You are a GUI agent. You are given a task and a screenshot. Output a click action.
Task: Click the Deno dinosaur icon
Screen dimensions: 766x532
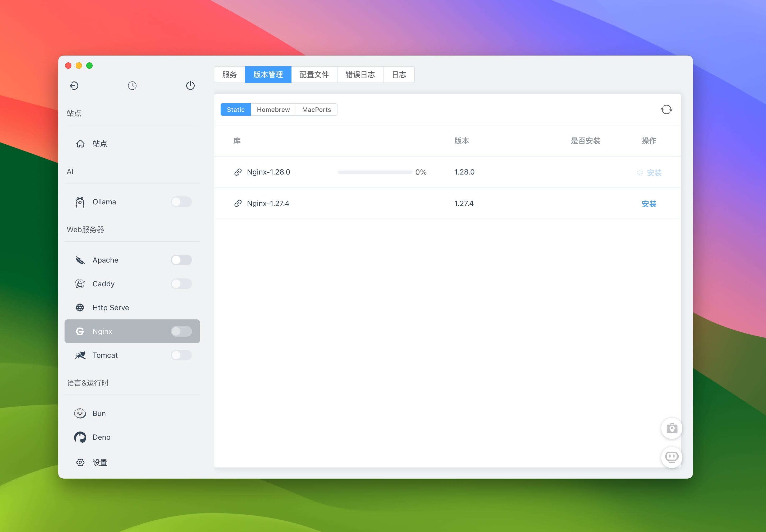[x=80, y=437]
